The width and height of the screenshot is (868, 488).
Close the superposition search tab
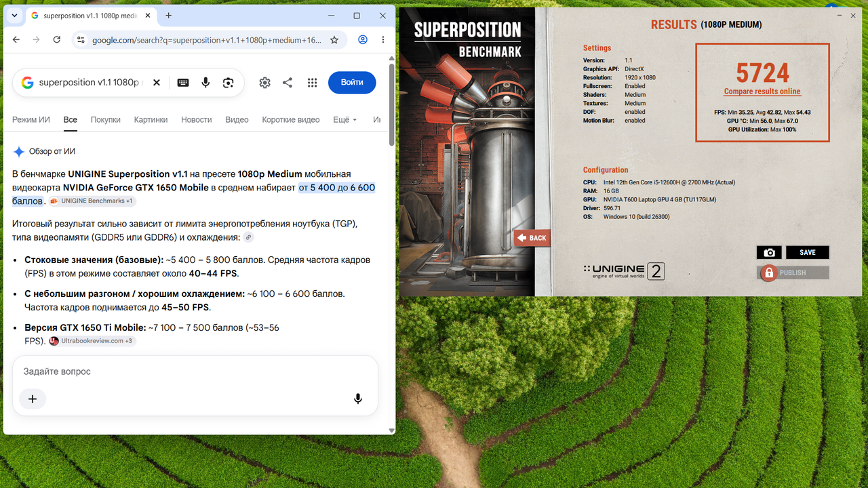point(149,16)
